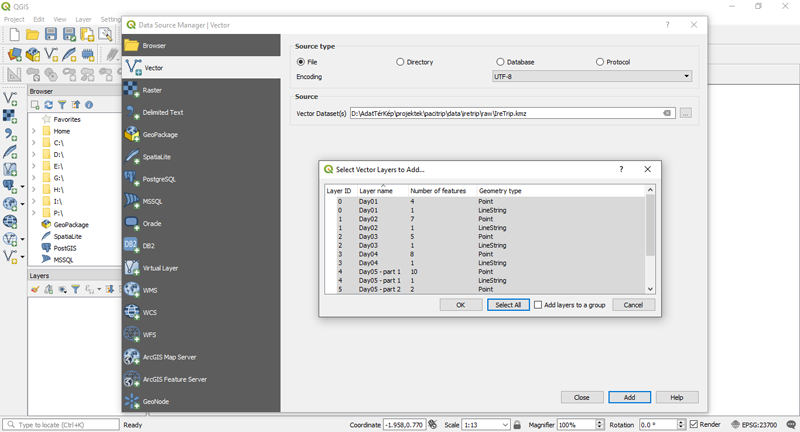Browse for vector dataset ellipsis button

686,113
